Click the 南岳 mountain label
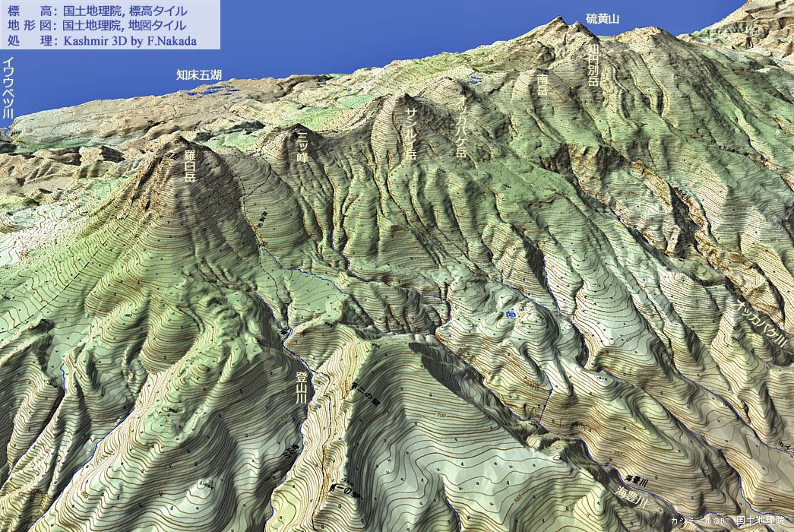The image size is (794, 532). point(542,82)
